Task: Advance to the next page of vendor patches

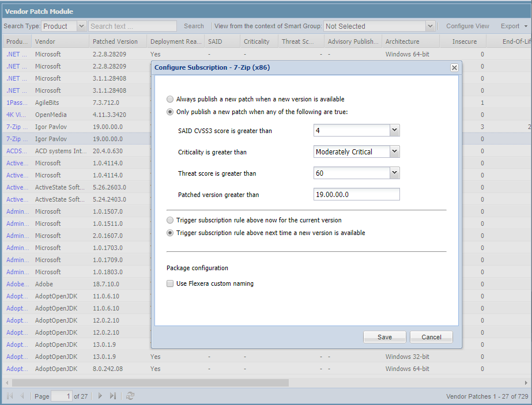Action: (x=100, y=396)
